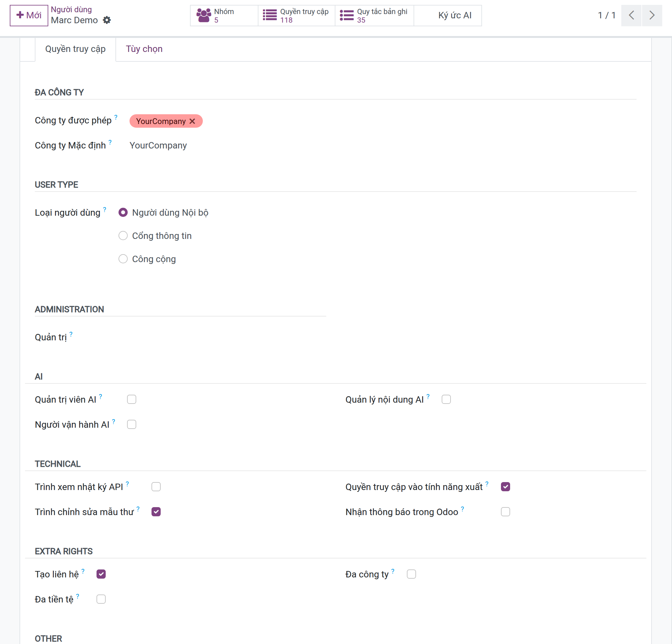This screenshot has height=644, width=672.
Task: Open the Quyền truy cập 118 list
Action: pos(297,16)
